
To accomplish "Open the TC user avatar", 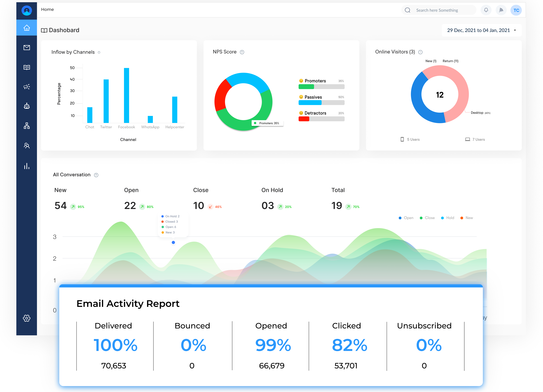I will point(516,10).
